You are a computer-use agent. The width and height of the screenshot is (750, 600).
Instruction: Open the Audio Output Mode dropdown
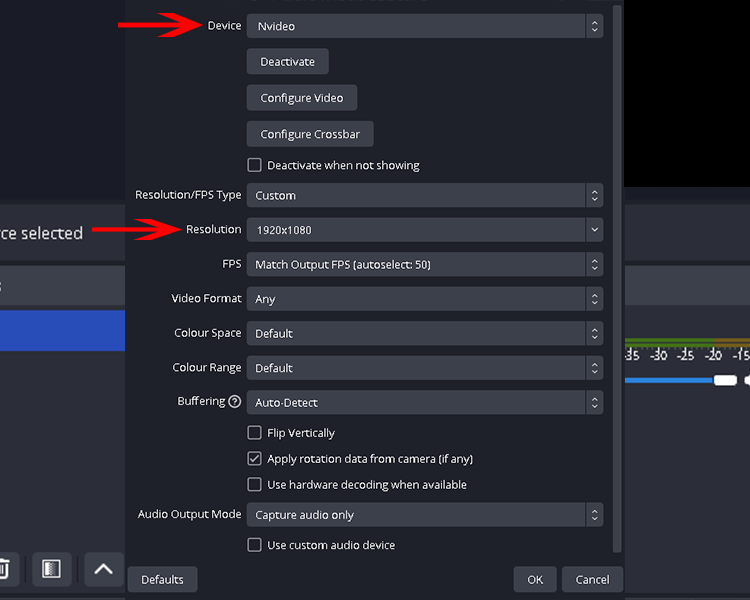pos(425,515)
